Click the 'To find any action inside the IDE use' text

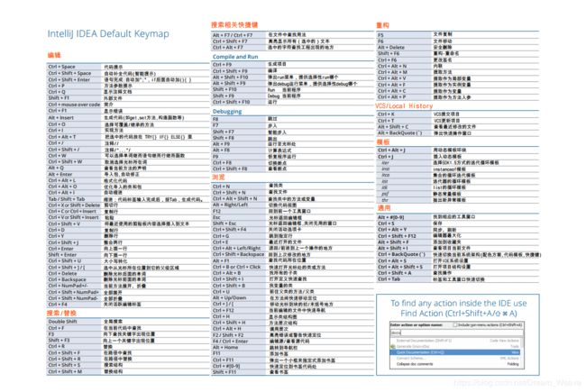pos(459,303)
